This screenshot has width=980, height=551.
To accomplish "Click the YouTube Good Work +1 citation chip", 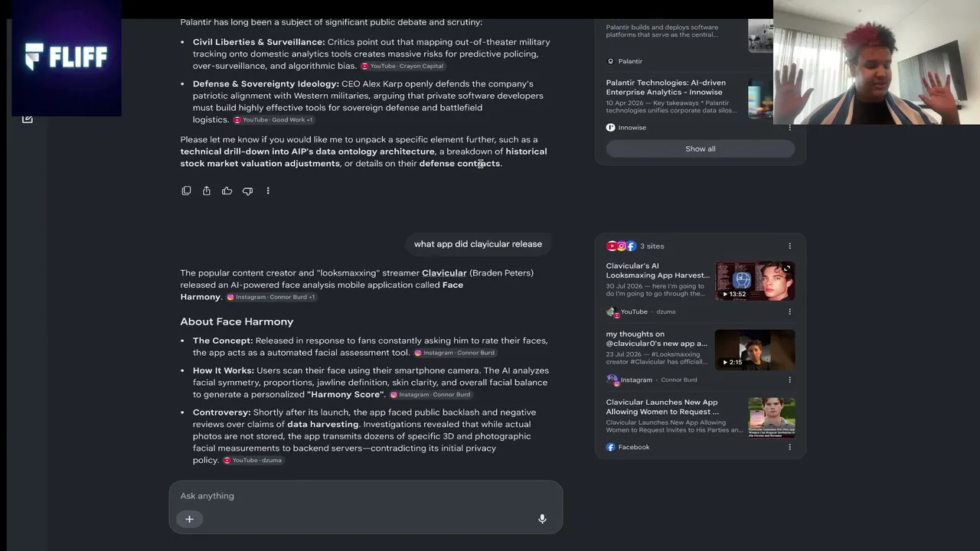I will (273, 120).
